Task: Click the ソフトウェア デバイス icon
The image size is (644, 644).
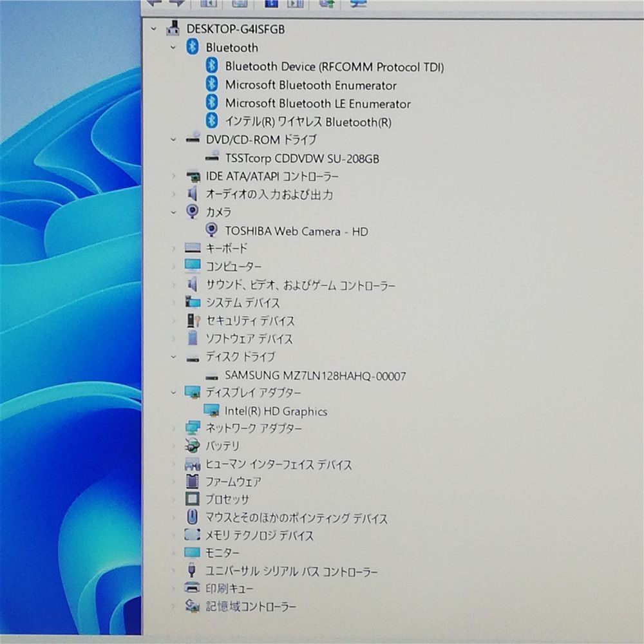Action: [192, 339]
